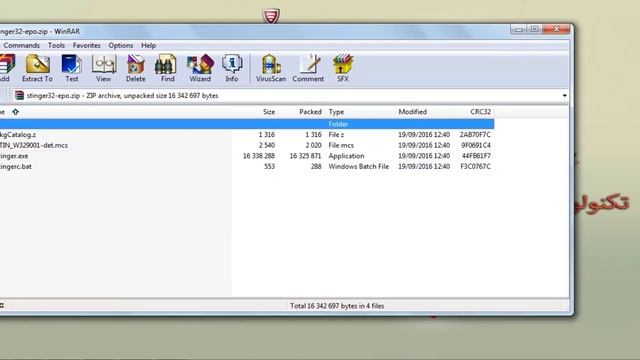640x360 pixels.
Task: Sort by Type column header
Action: [336, 112]
